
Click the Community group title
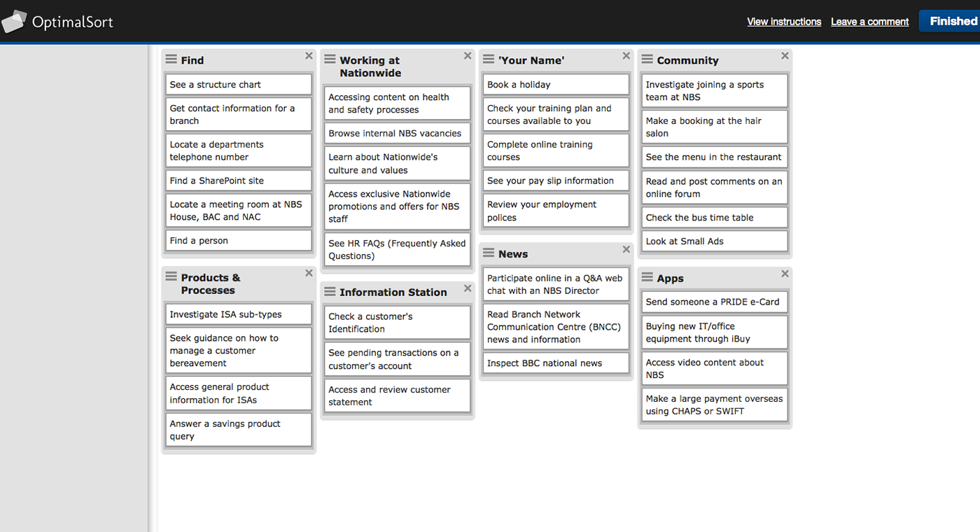(x=687, y=60)
